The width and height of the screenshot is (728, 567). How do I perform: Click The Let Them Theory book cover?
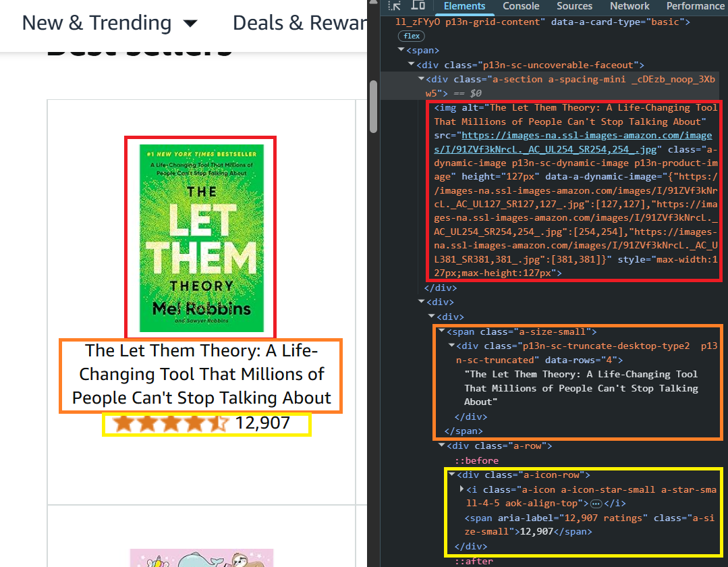click(202, 238)
